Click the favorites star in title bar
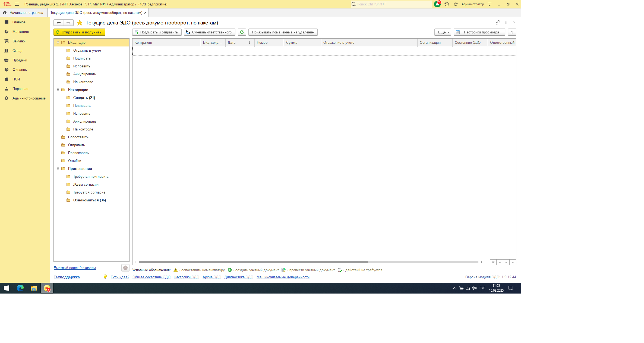This screenshot has height=343, width=644. tap(456, 4)
